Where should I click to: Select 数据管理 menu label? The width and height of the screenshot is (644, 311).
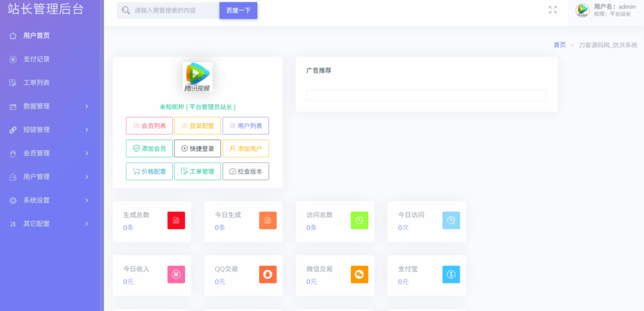36,107
